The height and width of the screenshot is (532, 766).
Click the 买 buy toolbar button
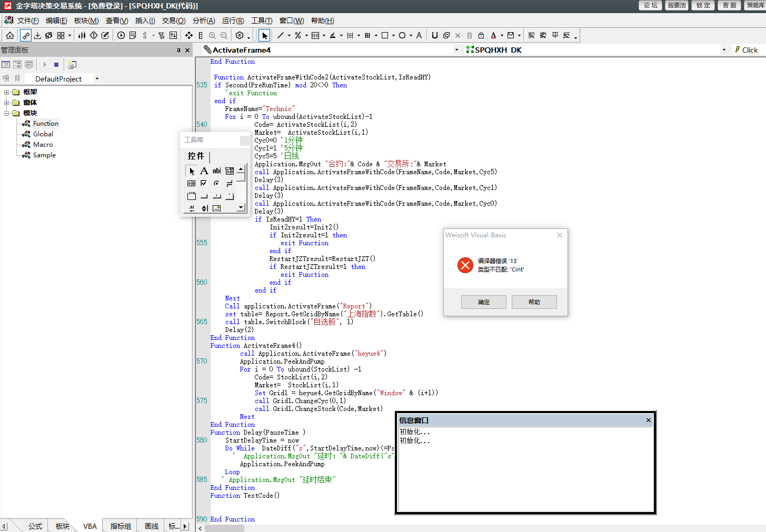(x=531, y=35)
